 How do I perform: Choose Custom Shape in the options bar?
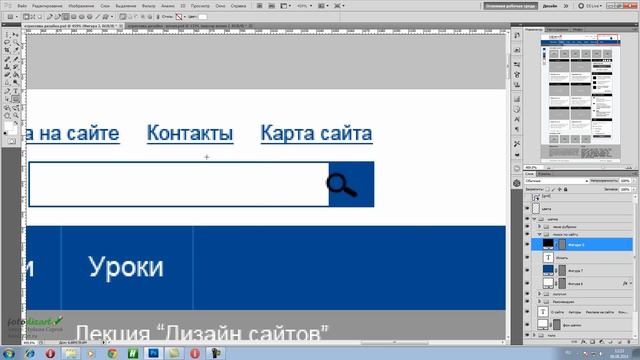click(x=105, y=17)
